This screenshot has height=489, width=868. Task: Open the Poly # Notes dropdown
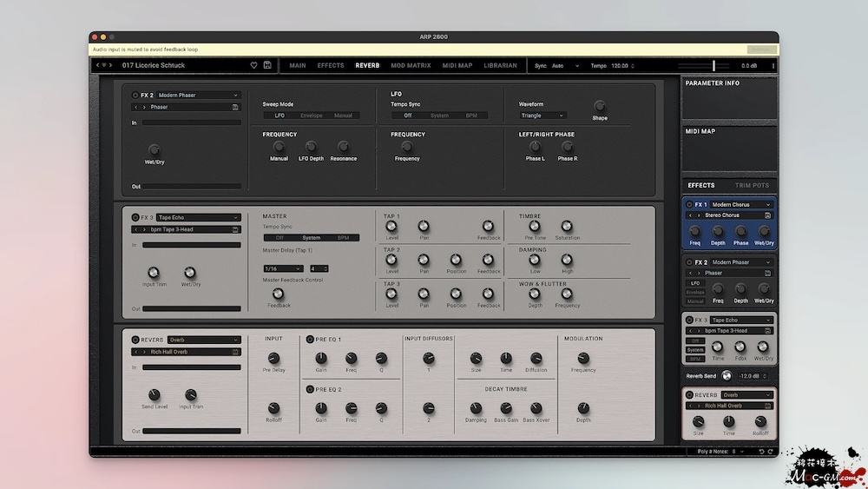pyautogui.click(x=738, y=452)
